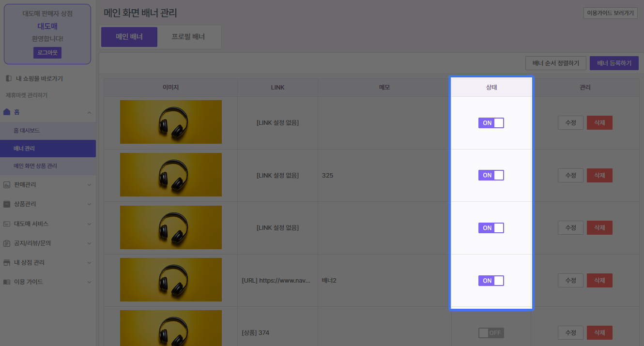
Task: Click the 이용 가이드 book icon
Action: point(7,282)
